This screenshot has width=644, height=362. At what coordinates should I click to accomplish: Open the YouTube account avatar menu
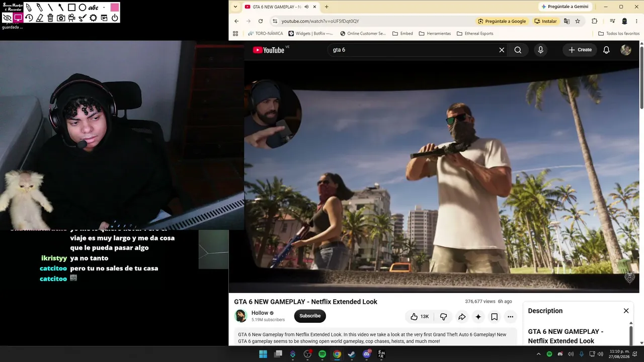[626, 50]
